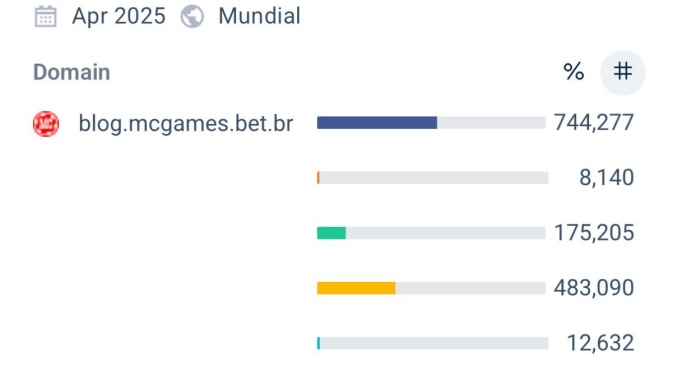The height and width of the screenshot is (375, 696).
Task: Click the 744,277 value
Action: click(594, 122)
